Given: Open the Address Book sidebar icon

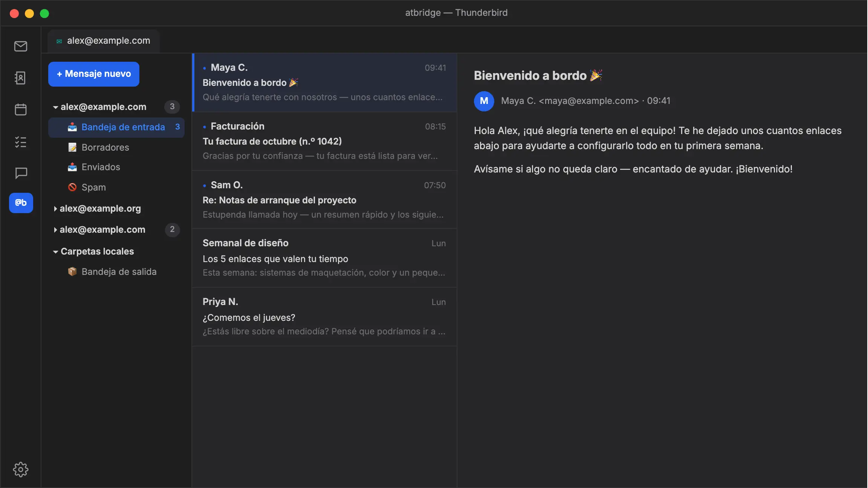Looking at the screenshot, I should click(21, 78).
